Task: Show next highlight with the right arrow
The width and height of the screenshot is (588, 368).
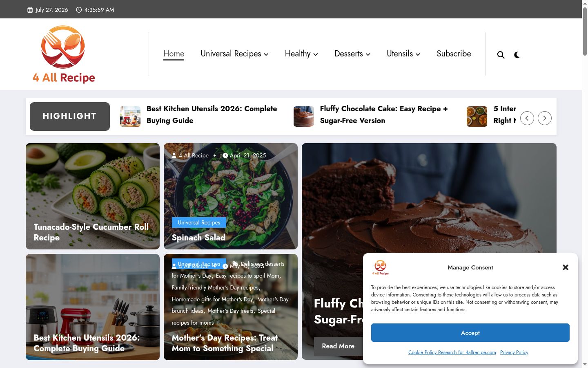Action: [x=545, y=118]
